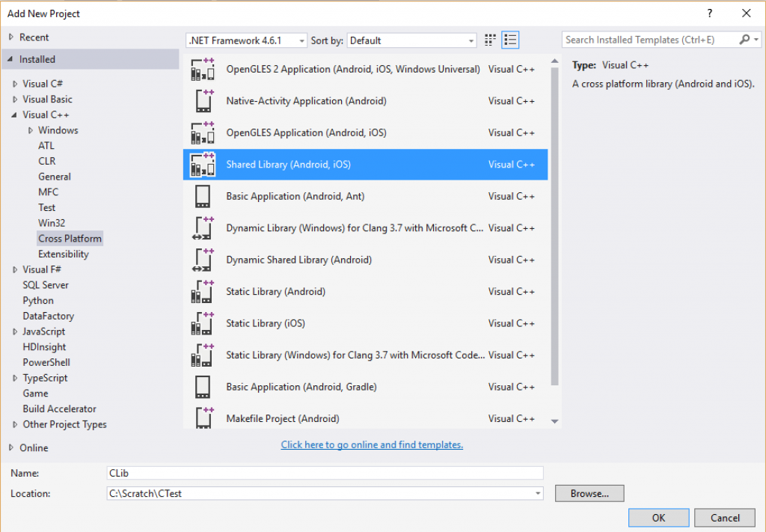This screenshot has height=532, width=766.
Task: Expand the Other Project Types node
Action: (14, 424)
